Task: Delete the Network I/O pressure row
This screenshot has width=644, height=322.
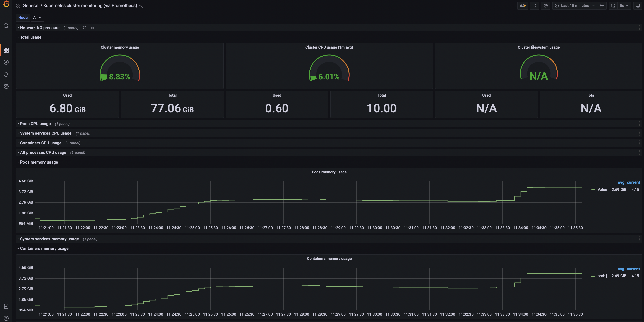Action: [x=93, y=28]
